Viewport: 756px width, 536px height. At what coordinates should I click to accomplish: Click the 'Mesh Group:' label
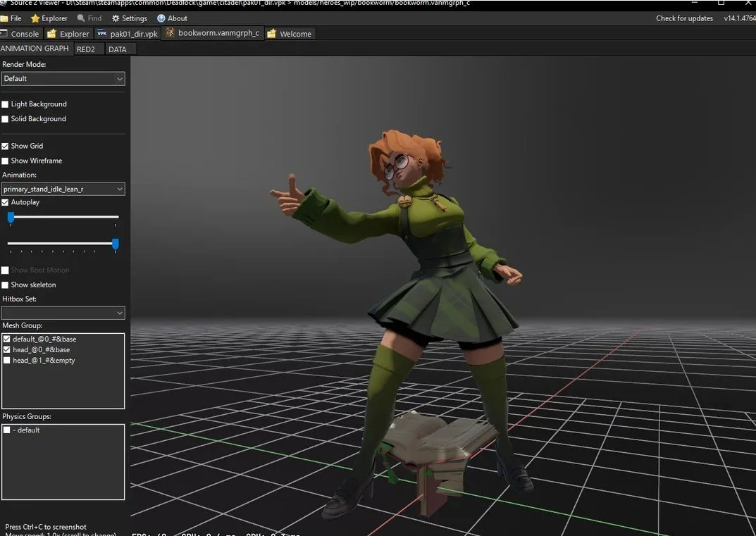pyautogui.click(x=22, y=325)
